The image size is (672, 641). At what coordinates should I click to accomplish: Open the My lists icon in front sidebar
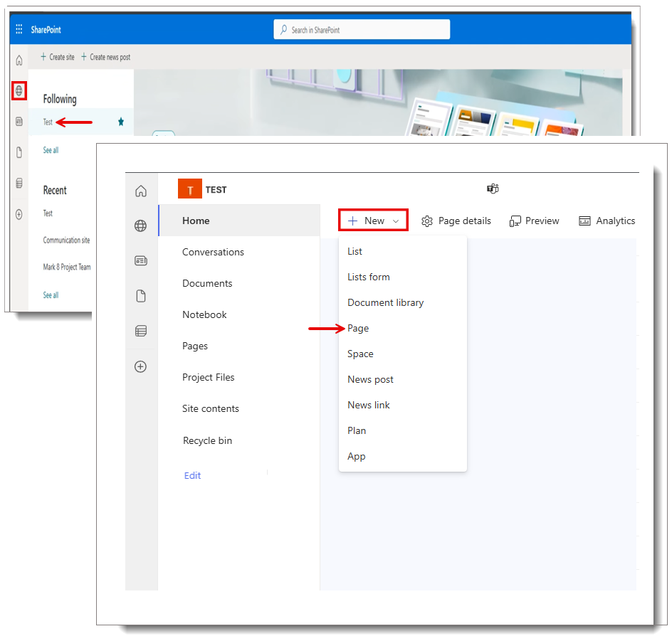click(141, 331)
